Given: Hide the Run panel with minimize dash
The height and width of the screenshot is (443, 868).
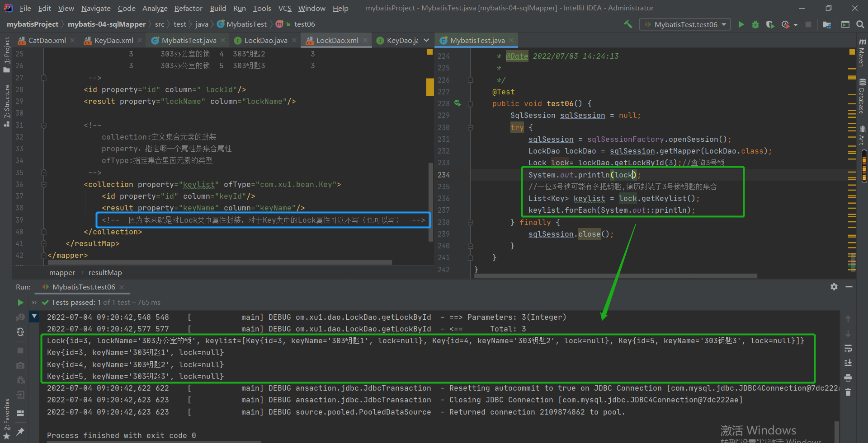Looking at the screenshot, I should [x=849, y=287].
